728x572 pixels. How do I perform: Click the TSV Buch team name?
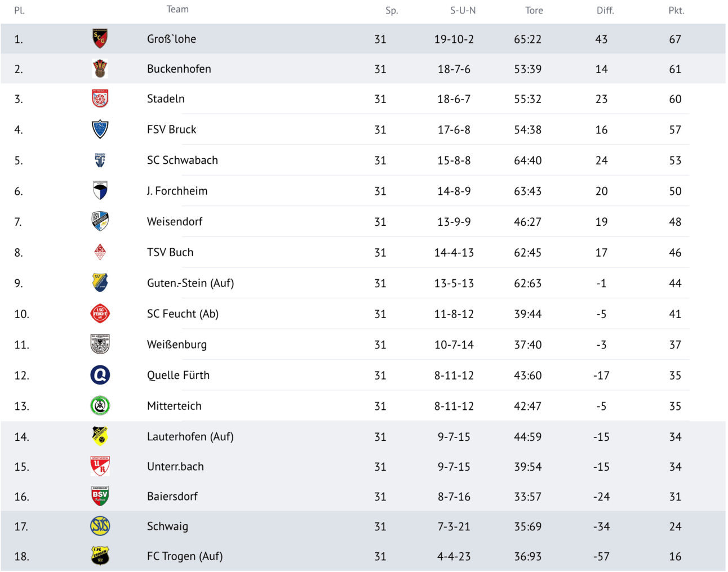click(170, 252)
